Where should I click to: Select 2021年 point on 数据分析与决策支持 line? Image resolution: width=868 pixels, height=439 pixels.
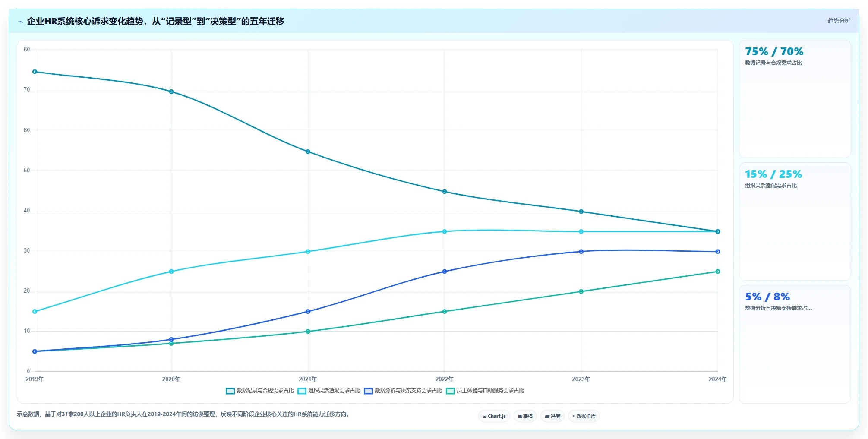[x=308, y=311]
